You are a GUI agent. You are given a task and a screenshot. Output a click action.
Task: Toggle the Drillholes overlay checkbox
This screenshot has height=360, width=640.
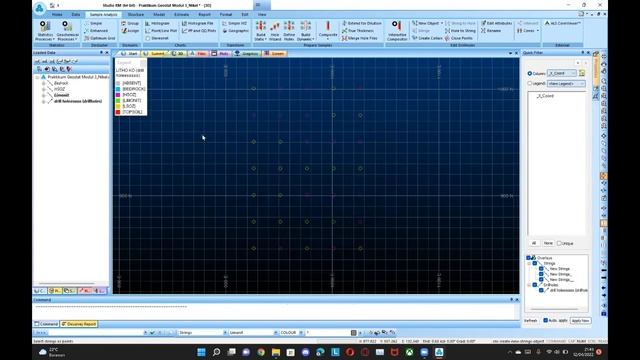pyautogui.click(x=535, y=285)
